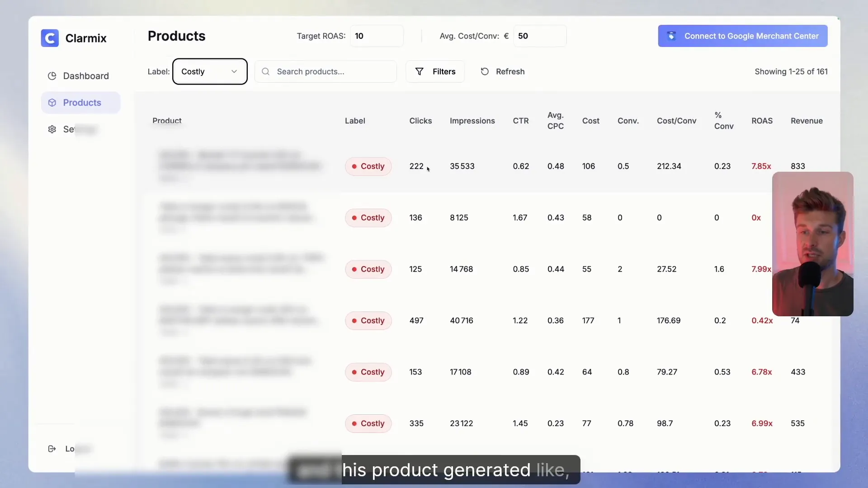868x488 pixels.
Task: Click the Products cube icon
Action: coord(52,103)
